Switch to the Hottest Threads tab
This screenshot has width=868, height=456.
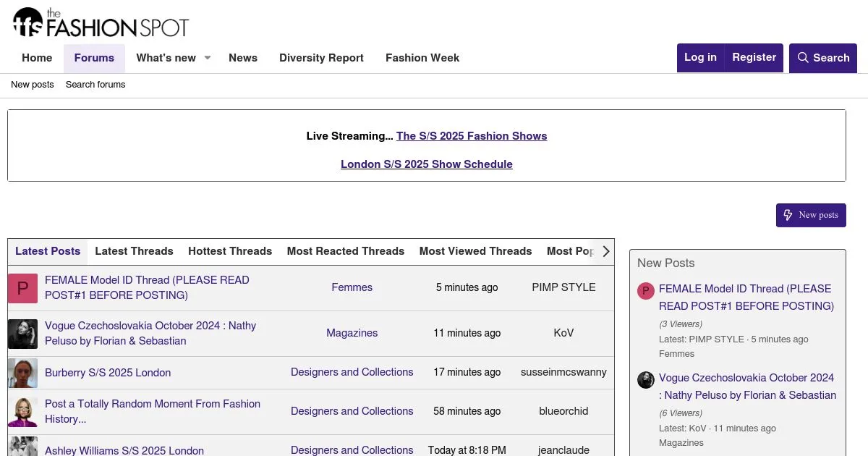(230, 251)
